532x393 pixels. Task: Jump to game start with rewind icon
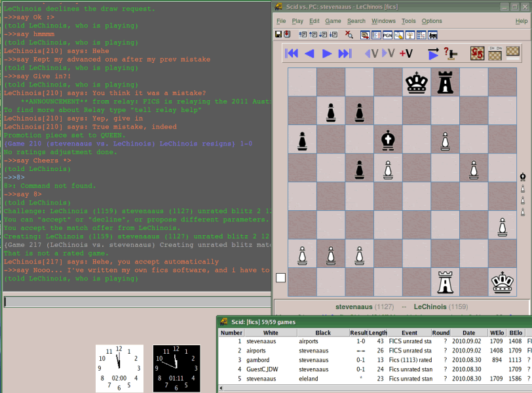pos(292,54)
